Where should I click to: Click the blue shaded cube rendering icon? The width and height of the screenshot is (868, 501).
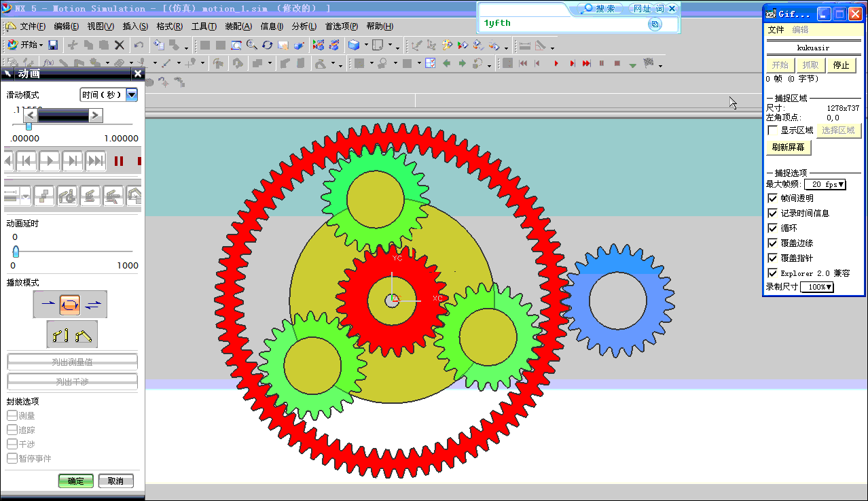click(x=354, y=45)
